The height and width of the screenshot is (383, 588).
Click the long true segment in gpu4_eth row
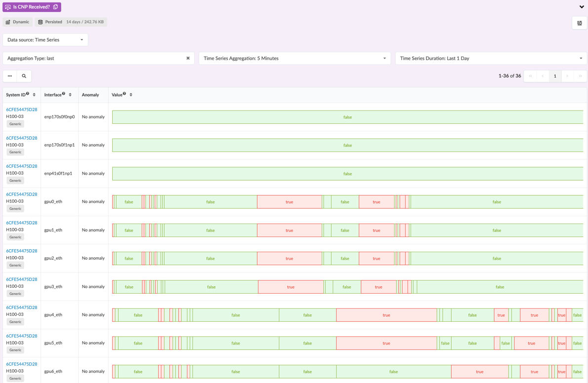point(386,315)
